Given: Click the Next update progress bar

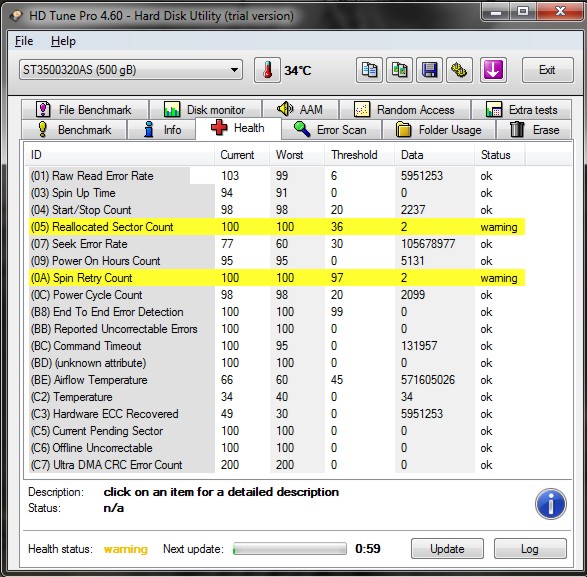Looking at the screenshot, I should point(289,549).
